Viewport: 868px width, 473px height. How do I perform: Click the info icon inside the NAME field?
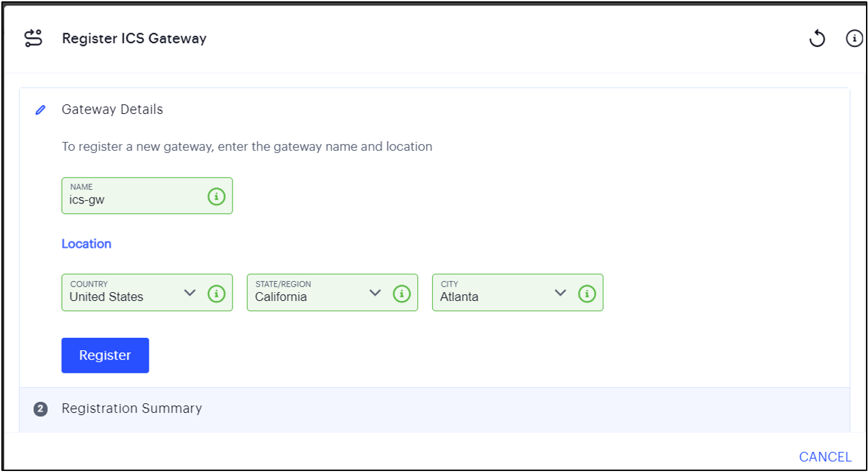(216, 197)
